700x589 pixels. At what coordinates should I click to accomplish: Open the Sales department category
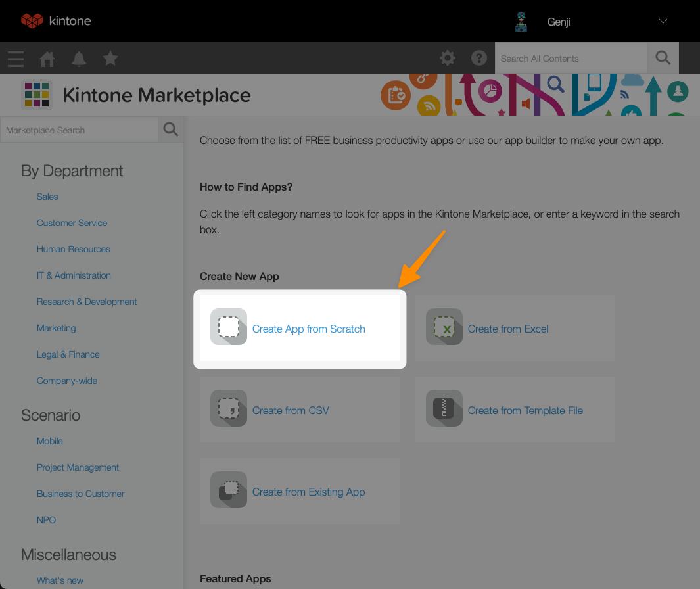[47, 197]
